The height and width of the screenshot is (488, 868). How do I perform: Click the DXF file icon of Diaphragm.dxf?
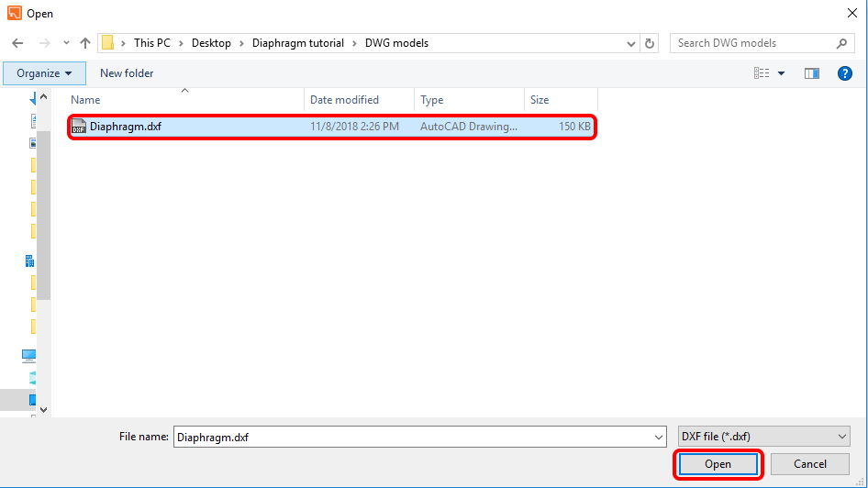tap(79, 127)
